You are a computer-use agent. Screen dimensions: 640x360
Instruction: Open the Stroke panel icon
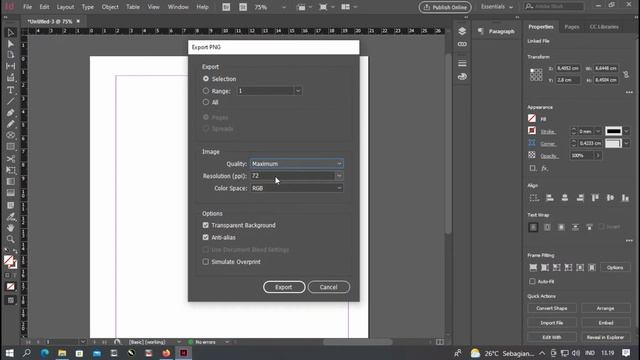pyautogui.click(x=462, y=63)
